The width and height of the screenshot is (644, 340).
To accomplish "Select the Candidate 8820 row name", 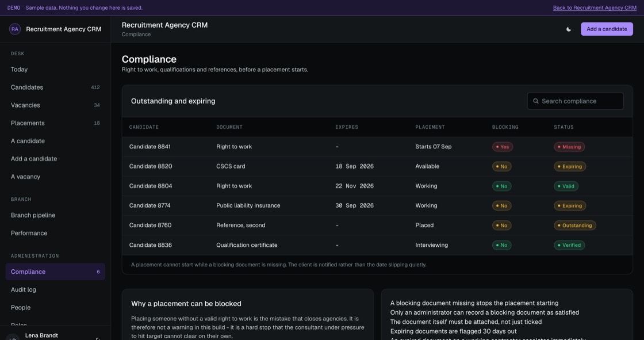I will click(x=151, y=166).
